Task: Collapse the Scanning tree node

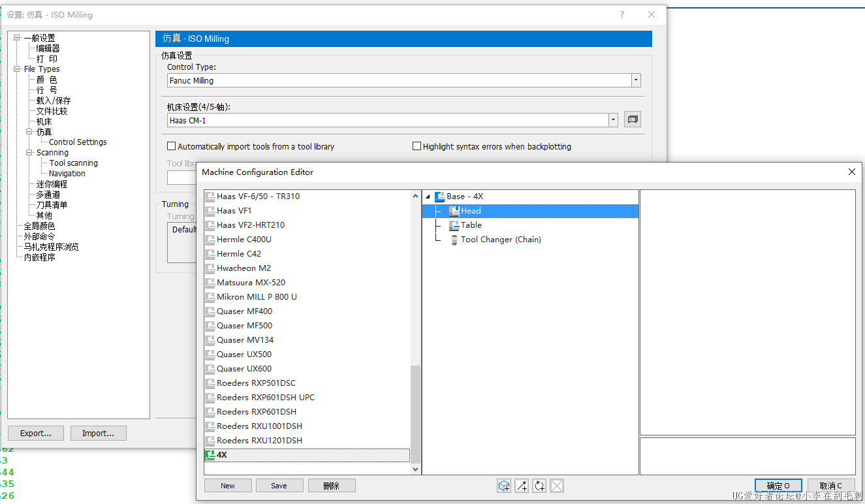Action: click(29, 153)
